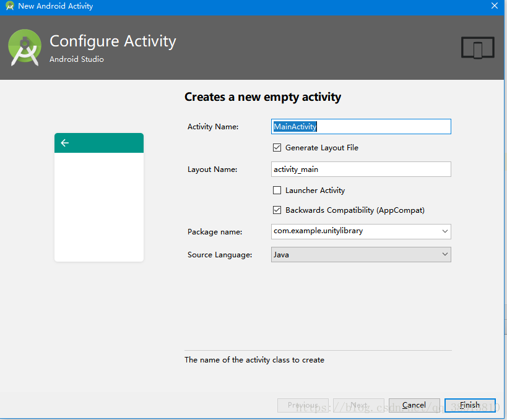Click the disabled Previous button
The height and width of the screenshot is (420, 507).
click(x=303, y=405)
